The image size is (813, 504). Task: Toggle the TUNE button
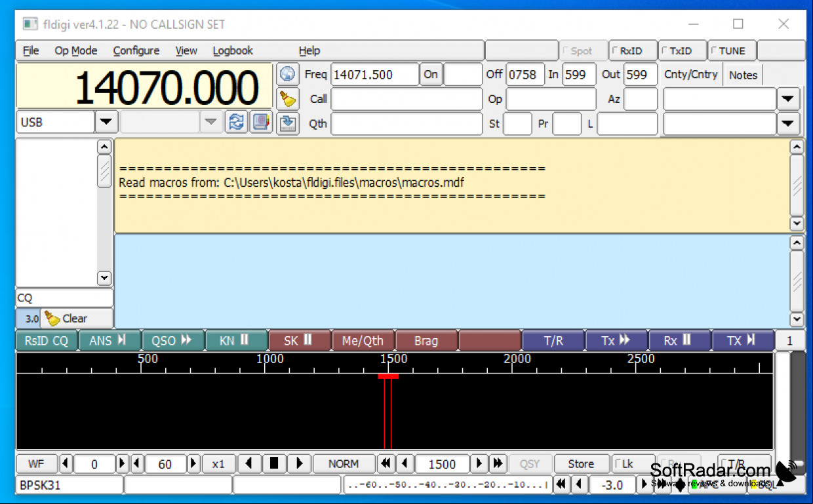[x=732, y=50]
